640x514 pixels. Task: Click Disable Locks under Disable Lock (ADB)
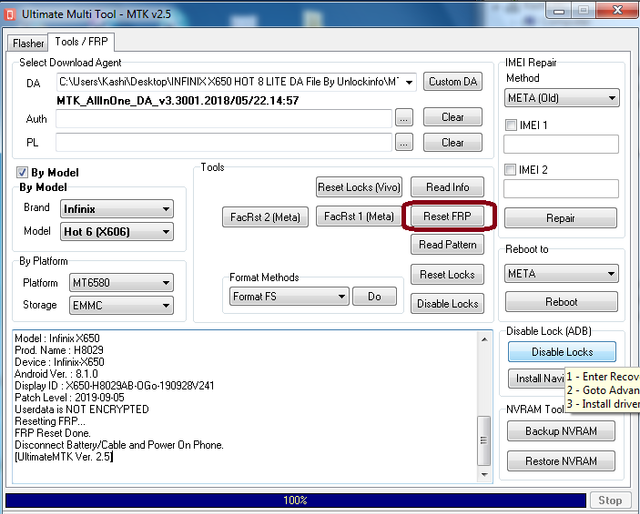(562, 352)
